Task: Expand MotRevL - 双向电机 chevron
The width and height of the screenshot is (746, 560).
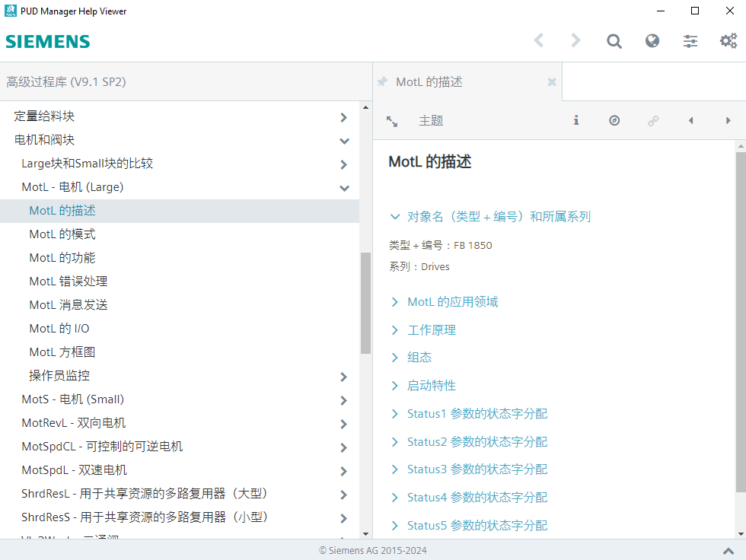Action: (x=344, y=424)
